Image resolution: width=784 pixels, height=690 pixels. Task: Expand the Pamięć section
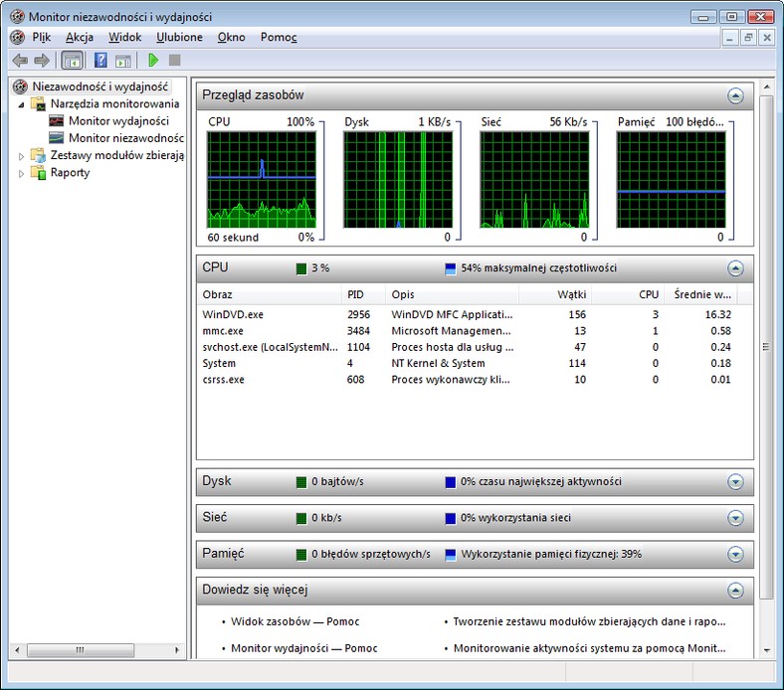[735, 554]
